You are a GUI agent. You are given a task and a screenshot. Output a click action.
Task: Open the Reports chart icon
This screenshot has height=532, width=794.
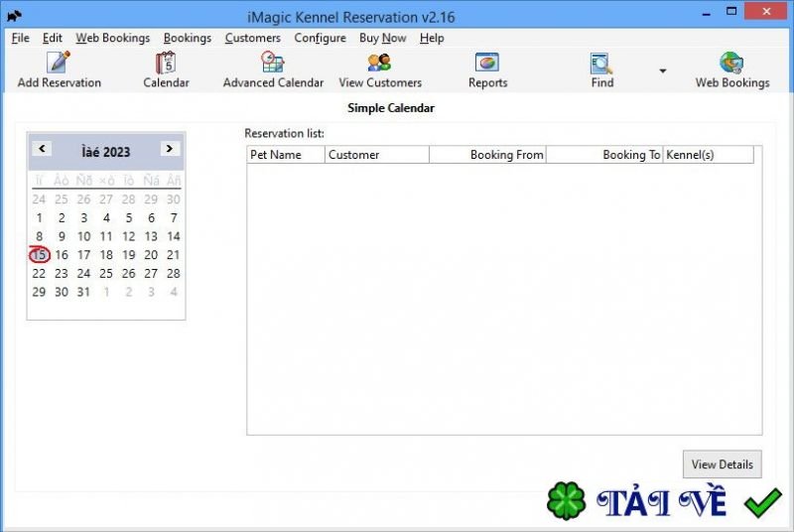[487, 63]
